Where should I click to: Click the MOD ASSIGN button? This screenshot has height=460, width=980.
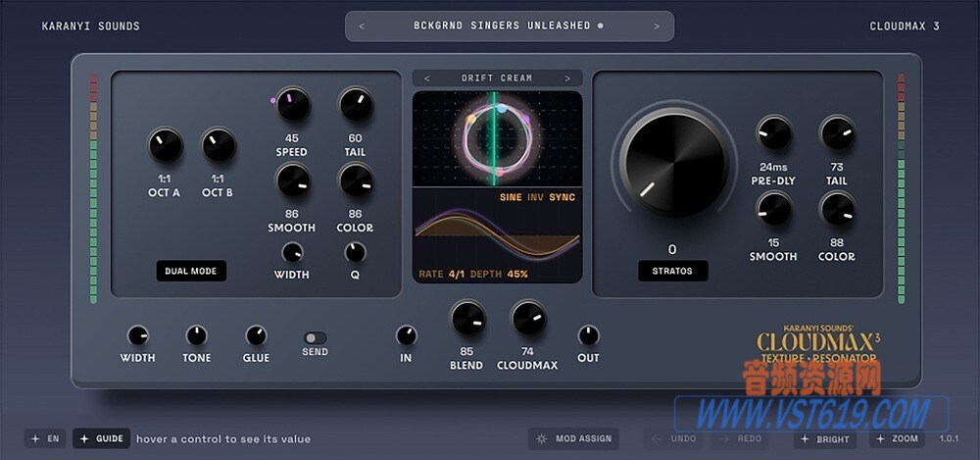point(573,438)
